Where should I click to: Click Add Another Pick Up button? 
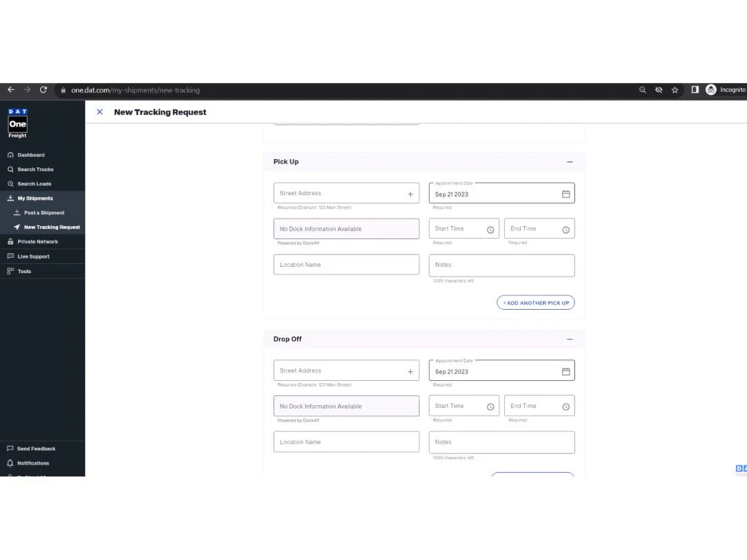[x=535, y=303]
